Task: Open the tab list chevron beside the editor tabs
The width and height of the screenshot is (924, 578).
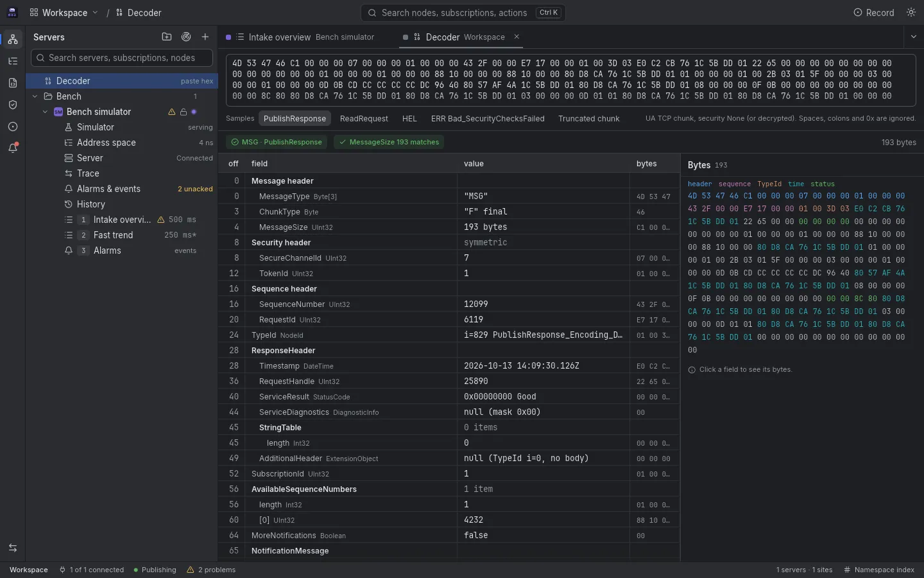Action: tap(914, 37)
